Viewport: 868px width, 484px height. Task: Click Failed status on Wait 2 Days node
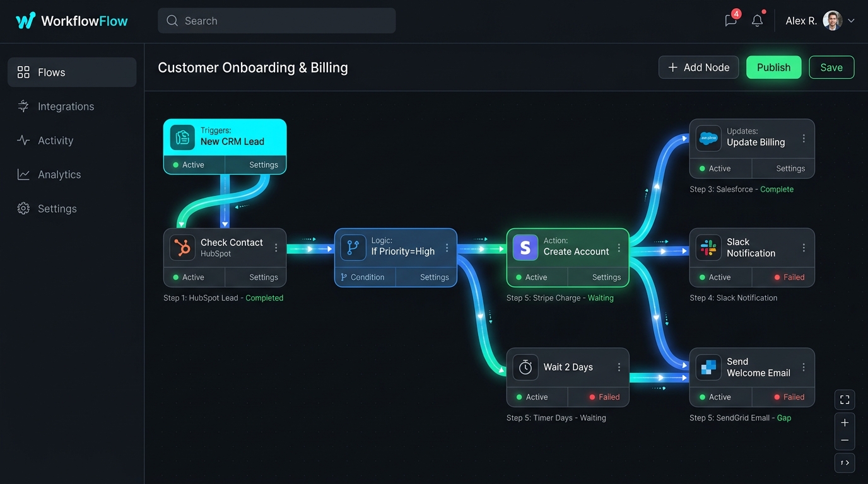click(x=604, y=397)
